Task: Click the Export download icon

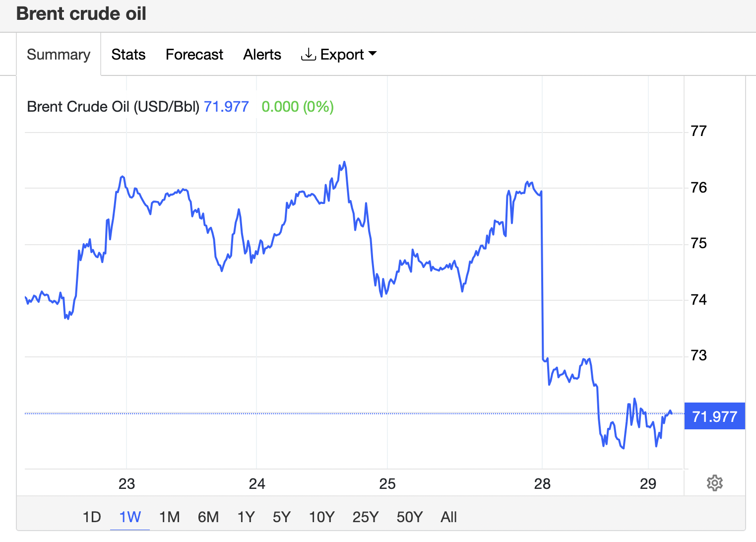Action: [308, 54]
